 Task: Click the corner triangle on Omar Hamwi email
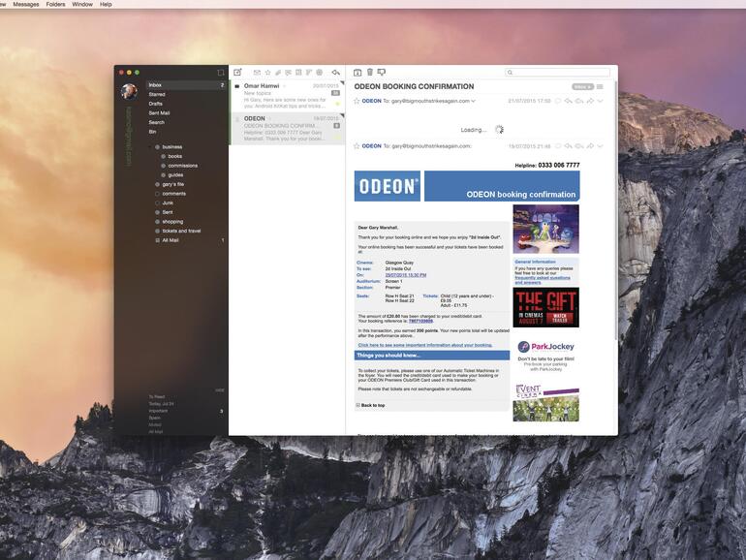tap(343, 82)
